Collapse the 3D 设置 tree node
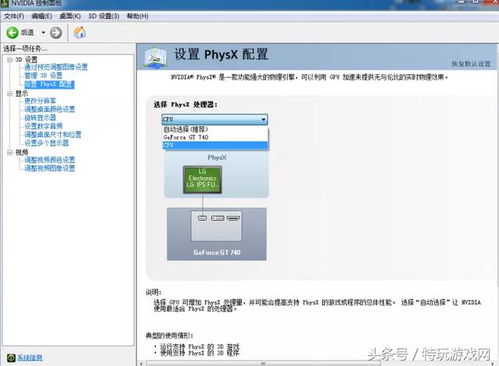 (10, 59)
